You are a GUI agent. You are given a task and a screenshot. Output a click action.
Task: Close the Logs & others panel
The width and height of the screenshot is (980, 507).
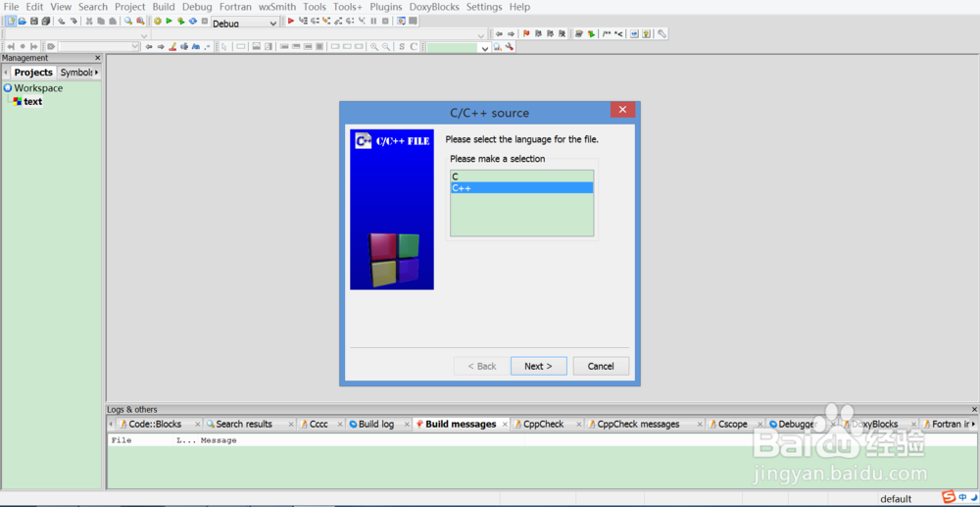click(974, 410)
